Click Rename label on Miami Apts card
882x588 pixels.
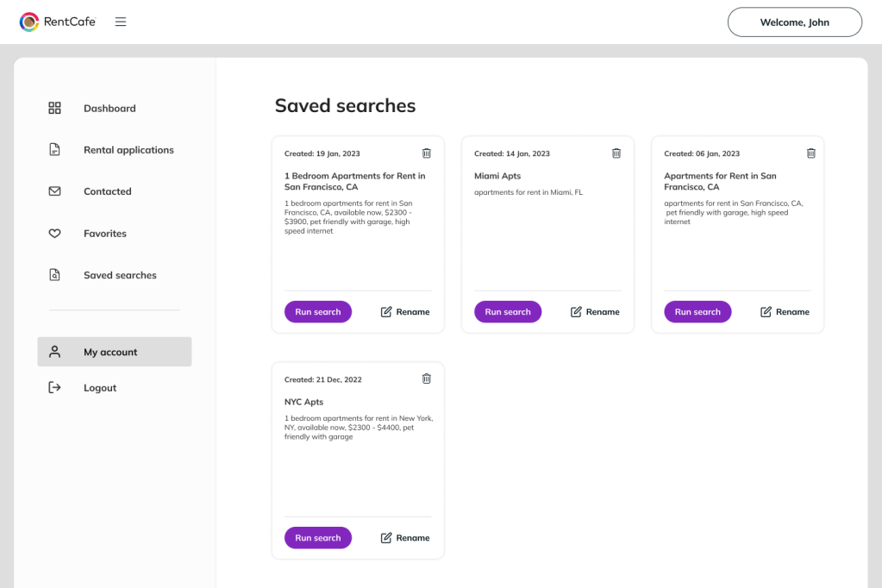coord(603,312)
